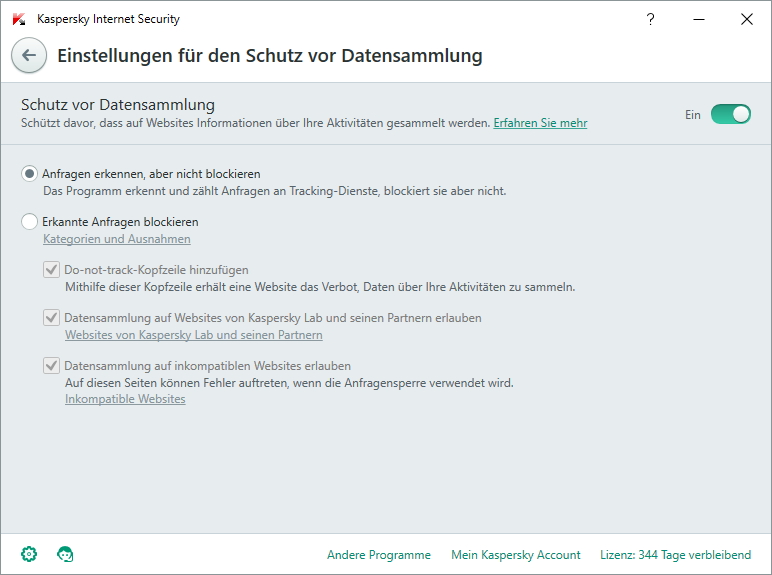This screenshot has width=772, height=575.
Task: Click the Schutz vor Datensammlung section title
Action: (118, 105)
